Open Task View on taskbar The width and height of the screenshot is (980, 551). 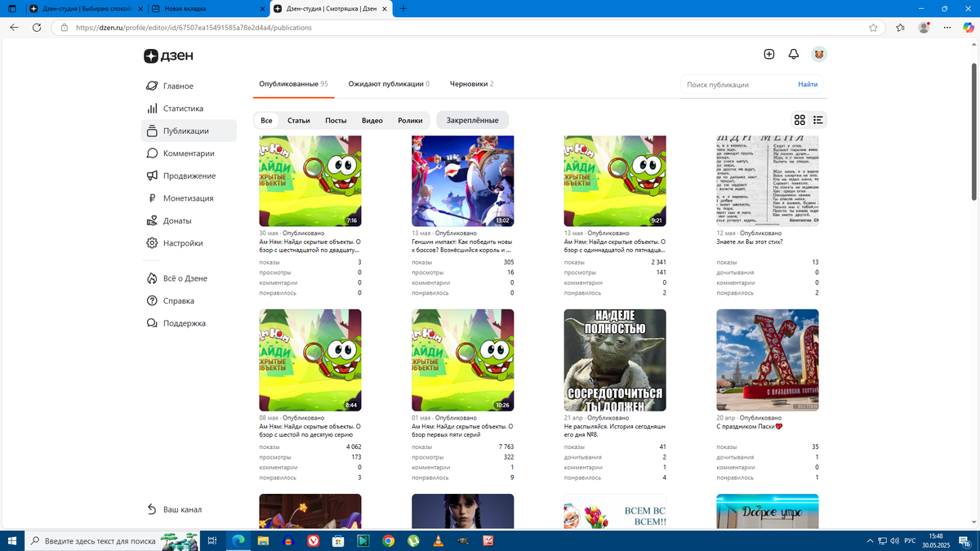[212, 540]
